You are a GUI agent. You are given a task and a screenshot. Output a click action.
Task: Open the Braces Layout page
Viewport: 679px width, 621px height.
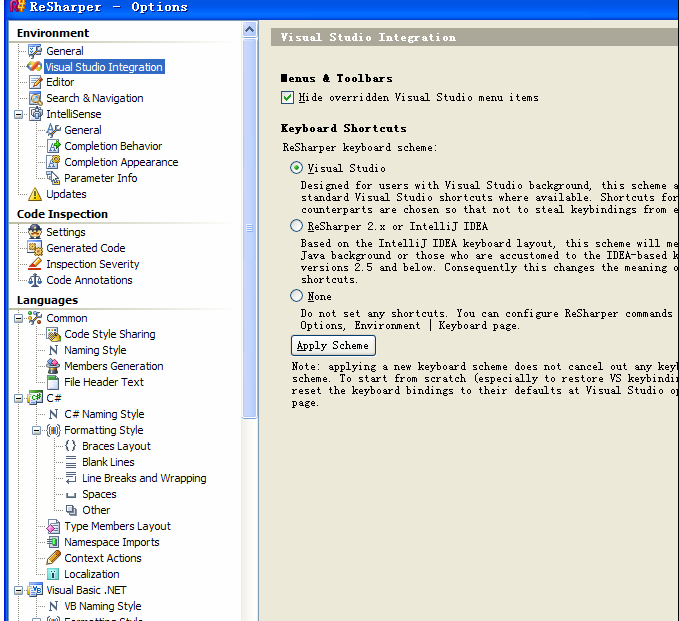coord(116,446)
